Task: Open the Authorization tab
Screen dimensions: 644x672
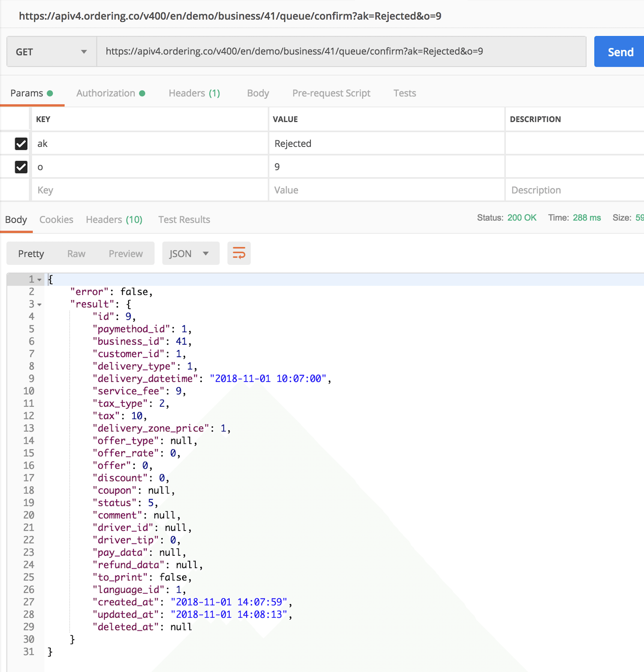Action: 111,93
